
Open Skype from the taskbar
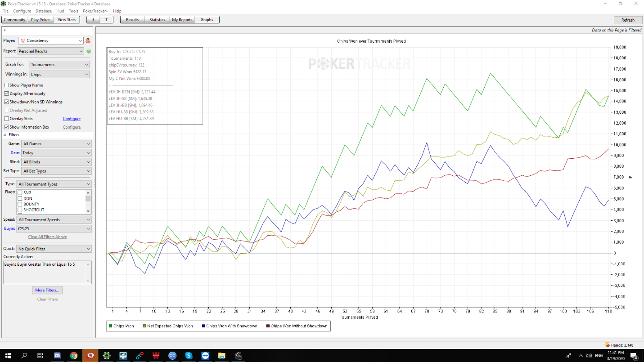tap(189, 355)
